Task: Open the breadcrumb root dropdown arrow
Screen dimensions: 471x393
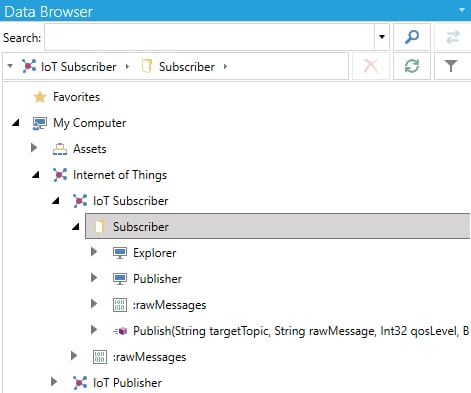Action: click(x=10, y=66)
